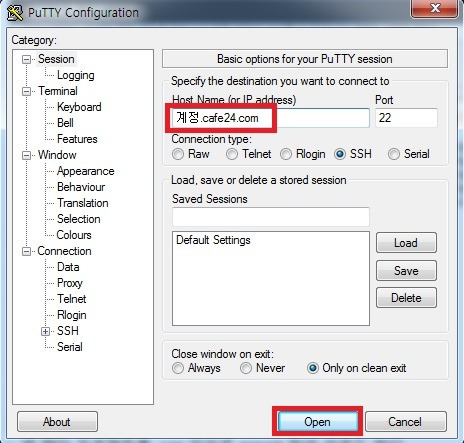Click the Cancel button
The width and height of the screenshot is (464, 443).
pyautogui.click(x=405, y=422)
